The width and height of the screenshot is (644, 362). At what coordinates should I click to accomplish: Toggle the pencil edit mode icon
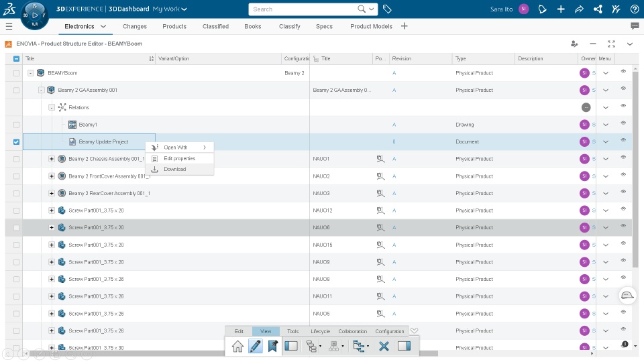click(255, 347)
